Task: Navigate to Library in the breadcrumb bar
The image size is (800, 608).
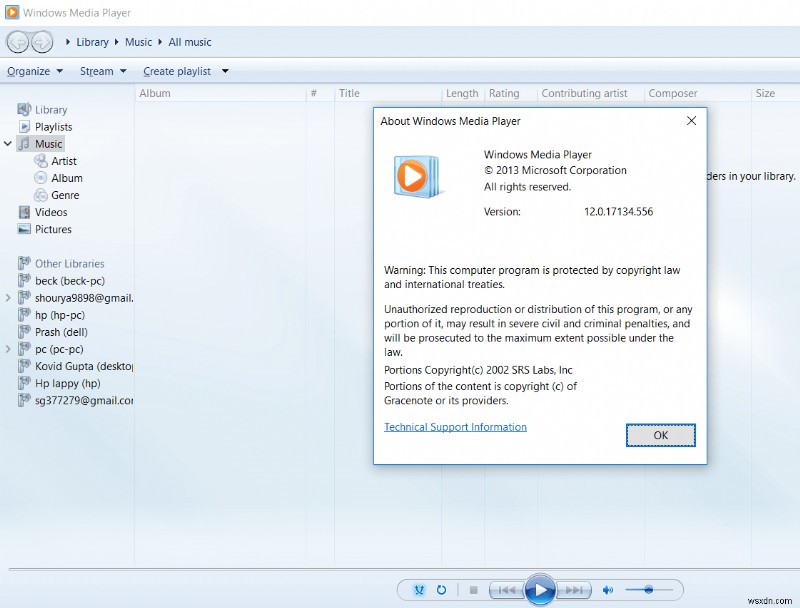Action: [92, 42]
